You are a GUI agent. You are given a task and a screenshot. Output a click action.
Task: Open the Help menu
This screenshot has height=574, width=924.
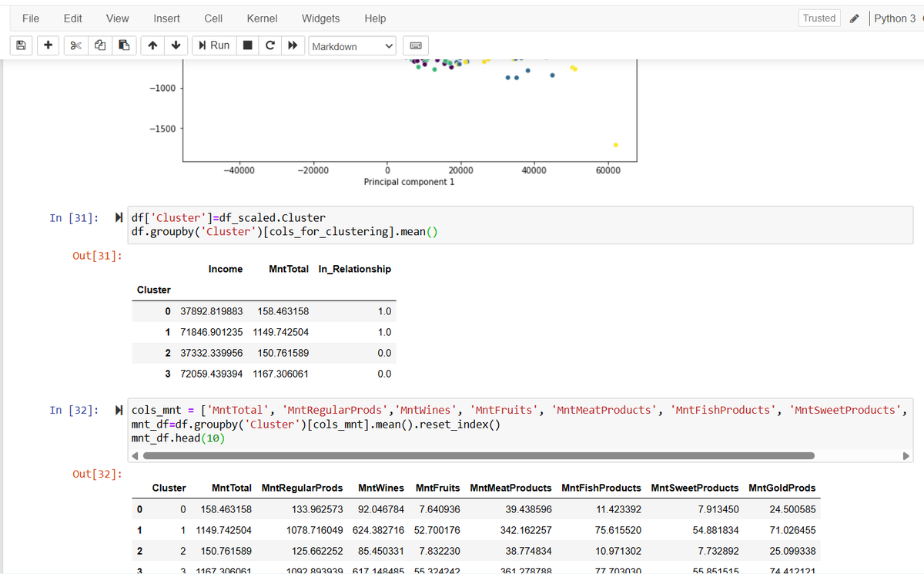click(x=375, y=18)
